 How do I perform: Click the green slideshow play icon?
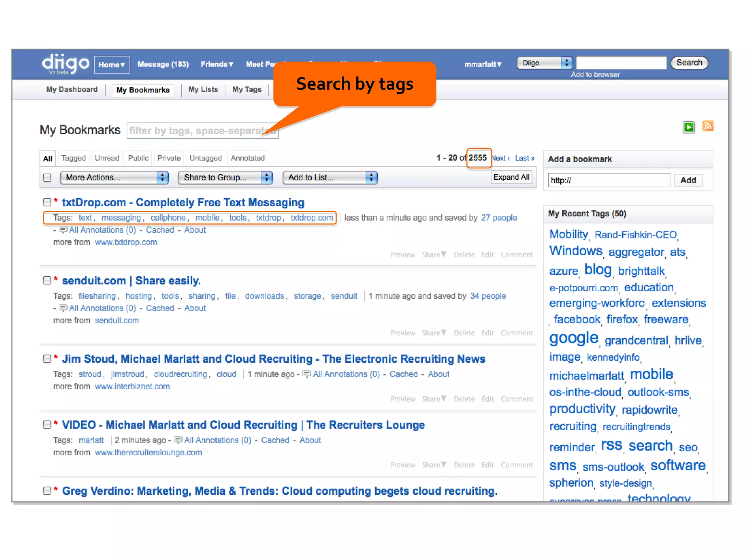[x=689, y=127]
